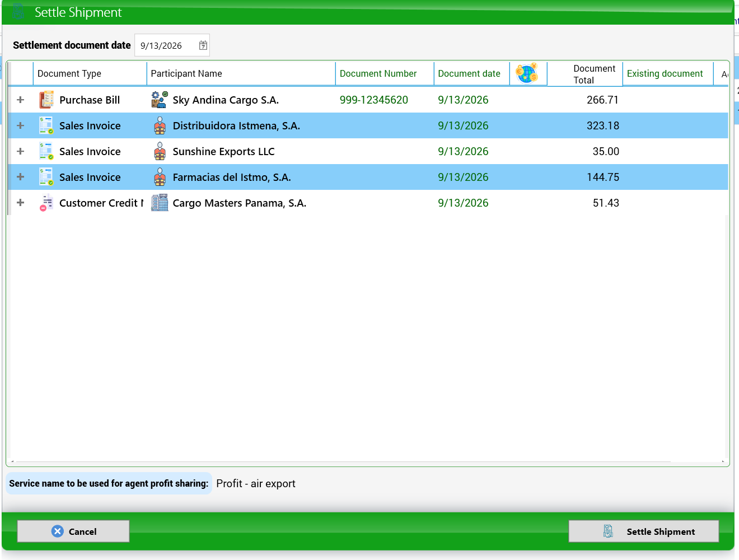Expand the Purchase Bill row
Viewport: 739px width, 560px height.
point(21,100)
